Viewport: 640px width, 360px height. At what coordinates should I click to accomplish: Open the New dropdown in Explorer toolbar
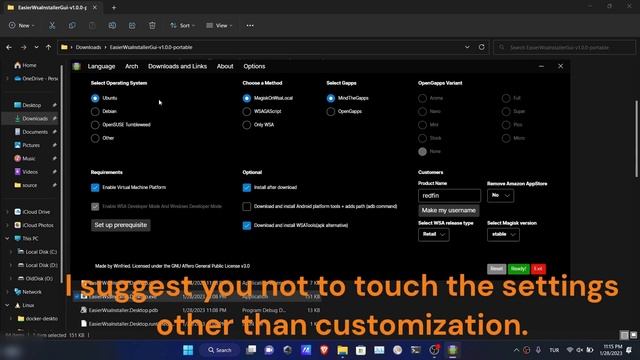click(x=22, y=25)
